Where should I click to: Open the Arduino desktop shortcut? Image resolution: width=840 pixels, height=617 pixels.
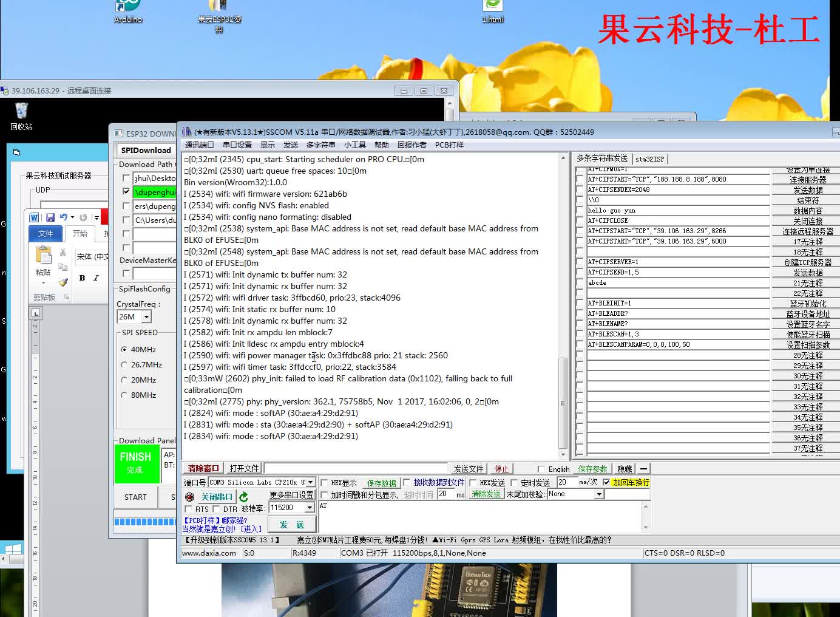pos(128,10)
